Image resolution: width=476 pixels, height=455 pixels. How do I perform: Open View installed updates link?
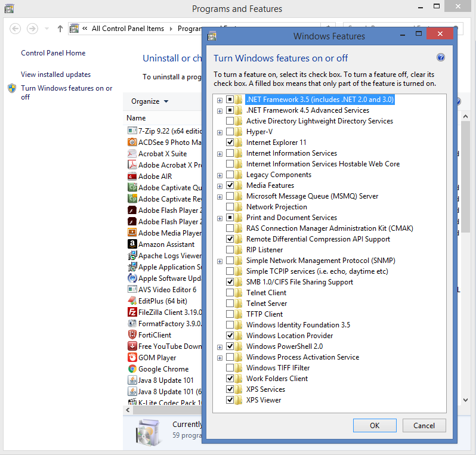coord(56,75)
